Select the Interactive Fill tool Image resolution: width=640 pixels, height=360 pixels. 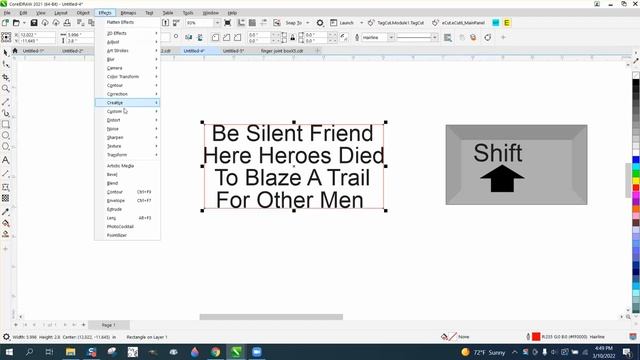6,223
